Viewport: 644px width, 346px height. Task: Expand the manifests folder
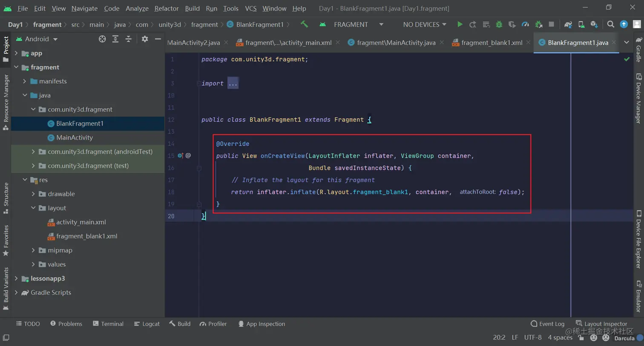point(25,81)
